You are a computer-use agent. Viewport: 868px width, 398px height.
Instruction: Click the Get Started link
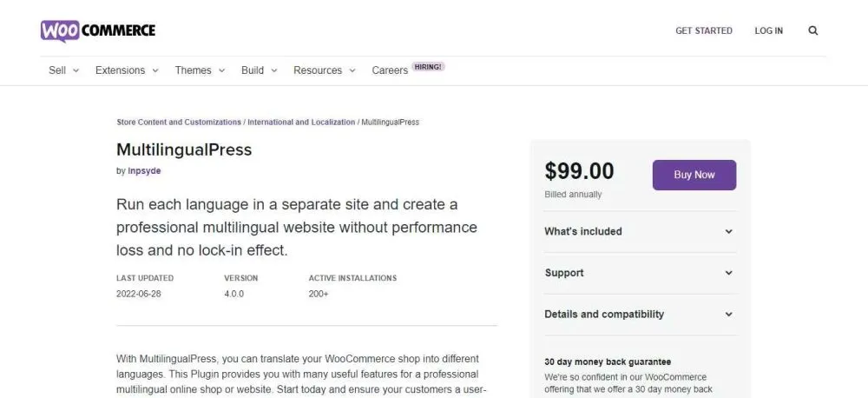pyautogui.click(x=704, y=30)
